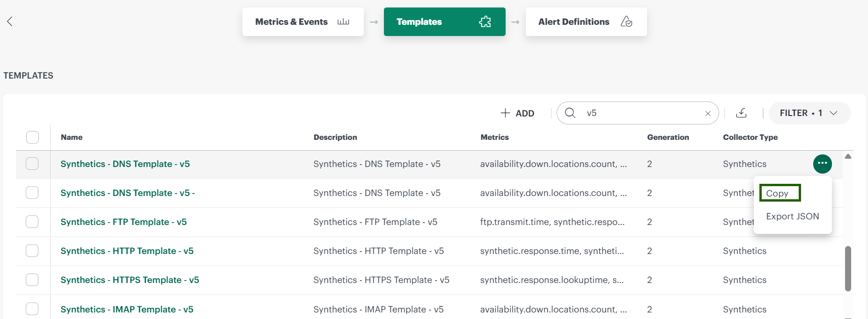The width and height of the screenshot is (868, 319).
Task: Click generation value 2 in IMAP row
Action: point(649,309)
